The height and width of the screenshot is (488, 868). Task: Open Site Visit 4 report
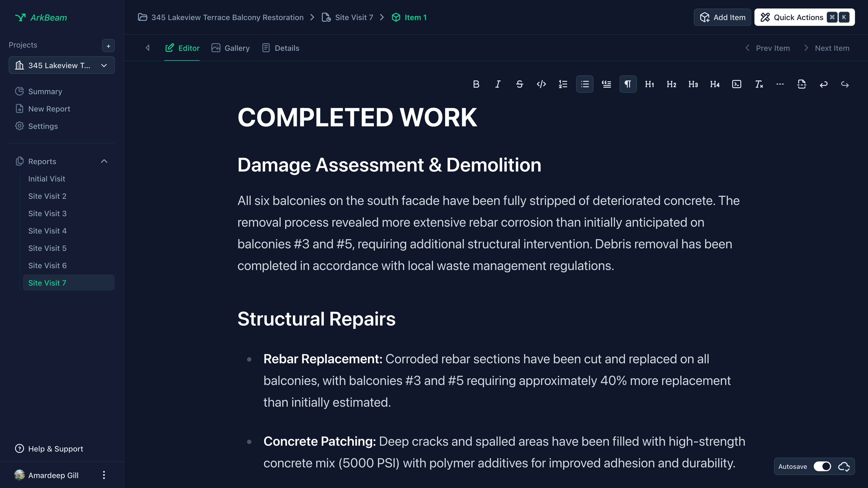coord(48,231)
